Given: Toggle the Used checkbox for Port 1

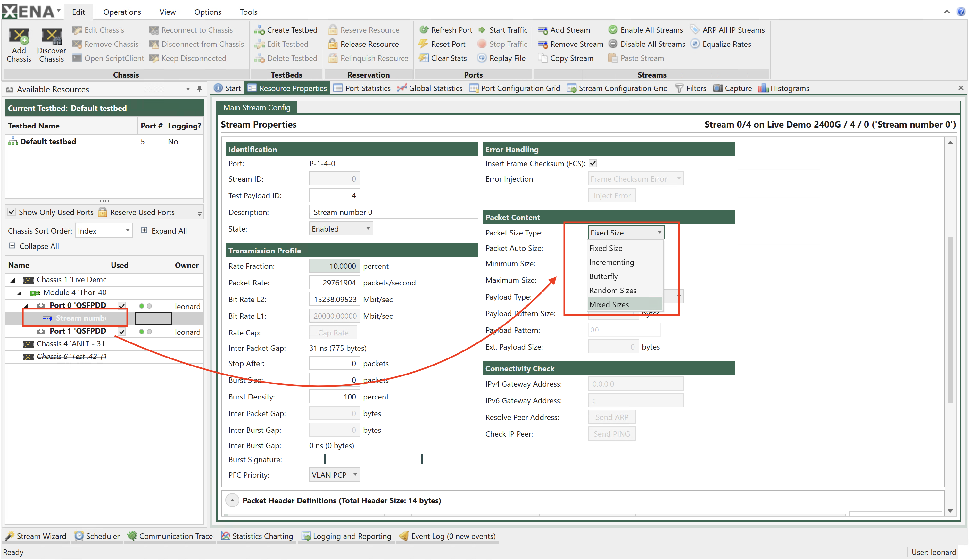Looking at the screenshot, I should (x=122, y=331).
